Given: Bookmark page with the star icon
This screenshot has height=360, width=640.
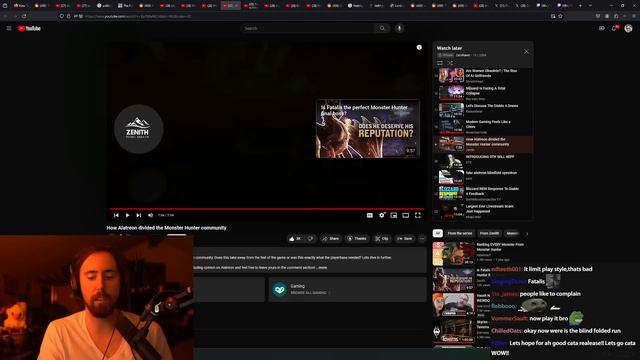Looking at the screenshot, I should coord(560,16).
